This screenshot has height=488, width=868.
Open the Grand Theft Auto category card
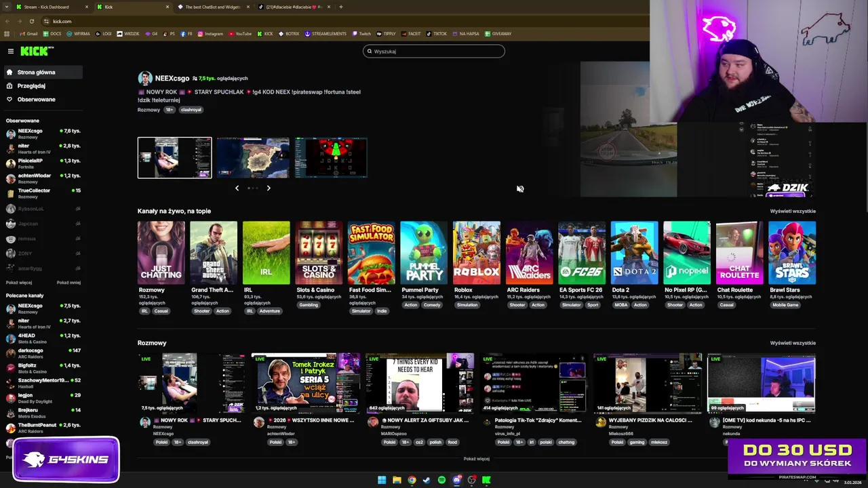tap(214, 253)
